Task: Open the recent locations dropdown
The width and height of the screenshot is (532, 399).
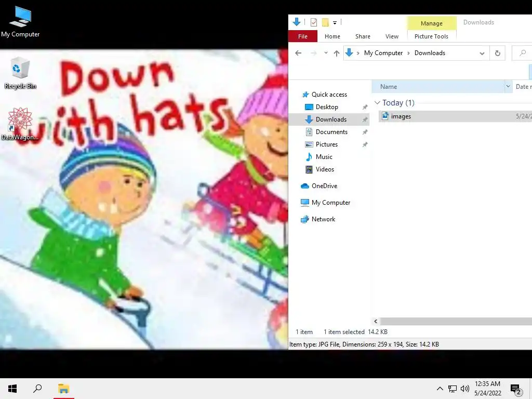Action: point(326,53)
